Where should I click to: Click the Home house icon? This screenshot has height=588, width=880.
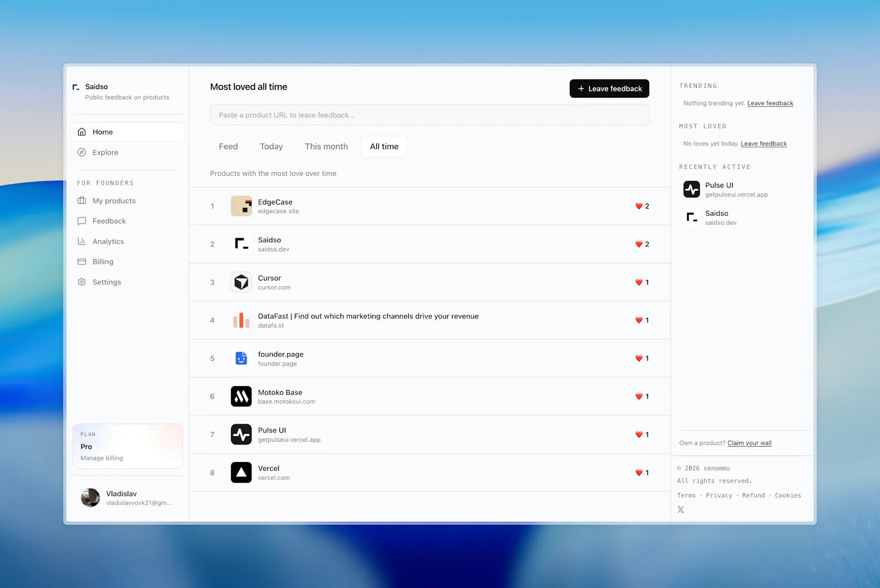[82, 132]
